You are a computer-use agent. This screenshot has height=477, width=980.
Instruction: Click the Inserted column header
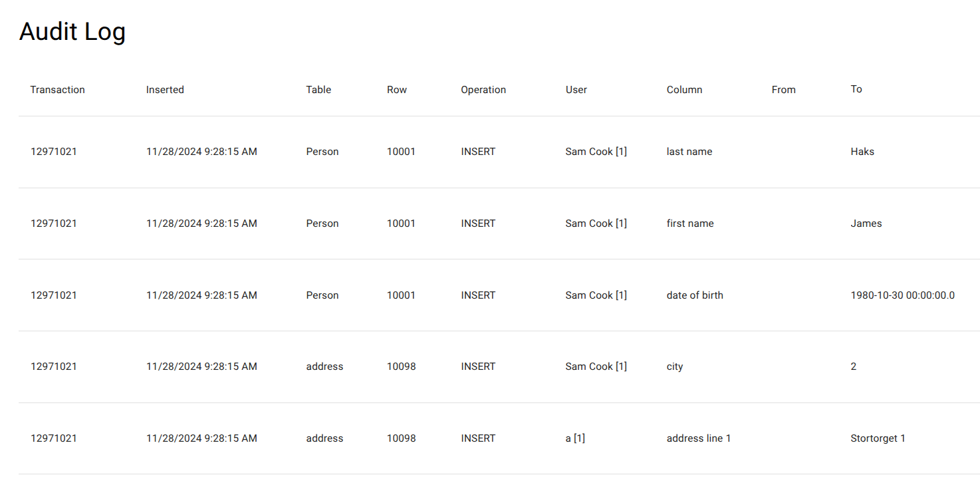click(165, 90)
